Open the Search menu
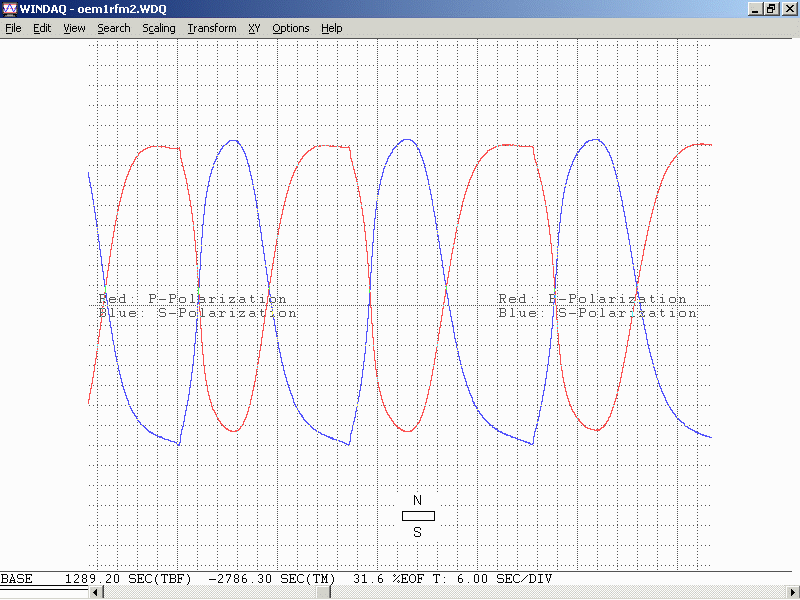Screen dimensions: 800x600 click(x=113, y=28)
